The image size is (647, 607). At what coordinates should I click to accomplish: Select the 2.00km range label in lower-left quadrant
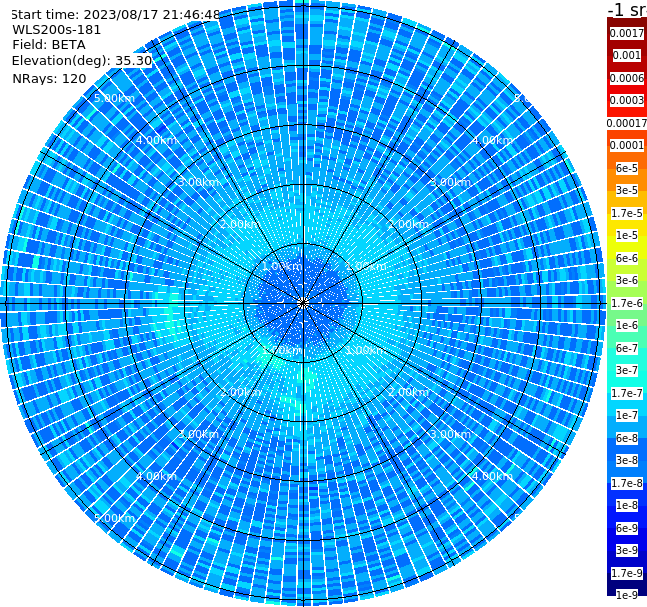[241, 392]
